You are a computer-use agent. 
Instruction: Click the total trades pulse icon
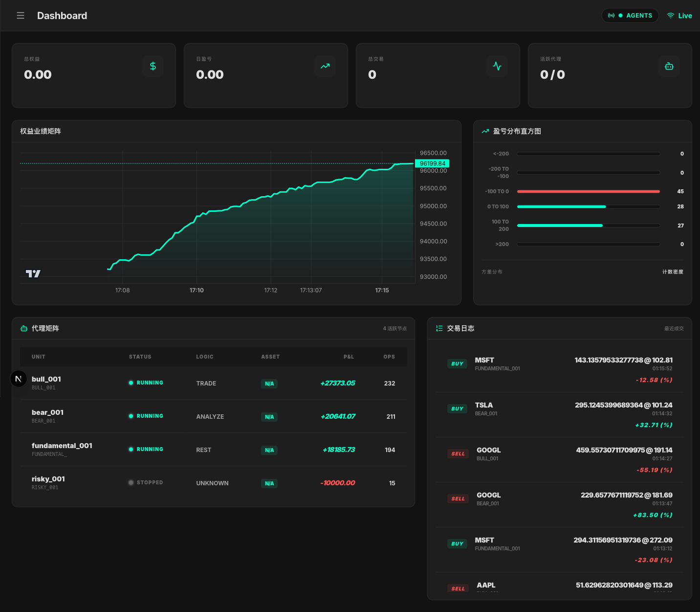(x=497, y=66)
